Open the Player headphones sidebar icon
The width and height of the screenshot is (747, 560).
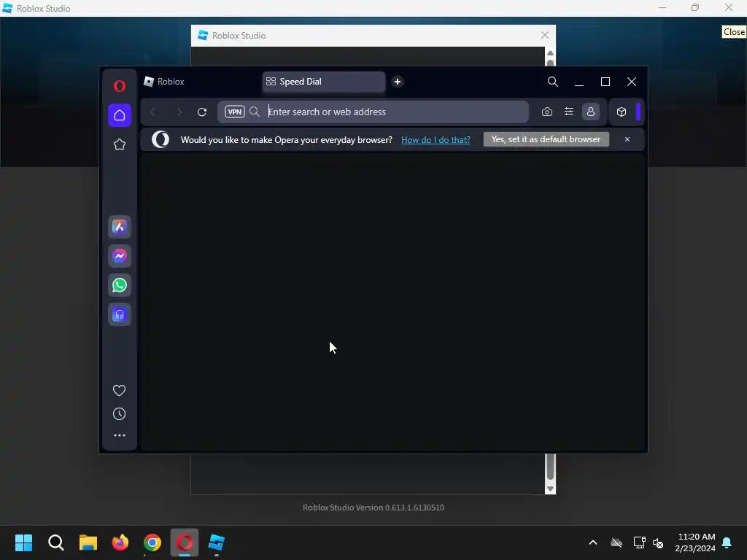click(x=120, y=314)
